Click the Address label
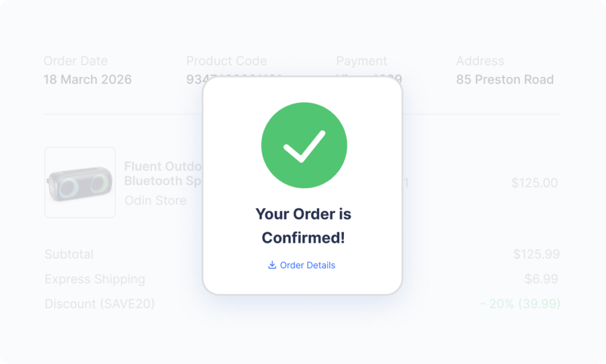 tap(480, 61)
